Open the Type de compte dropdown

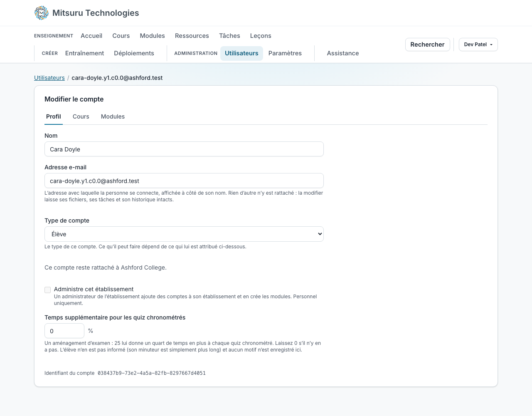[x=184, y=234]
